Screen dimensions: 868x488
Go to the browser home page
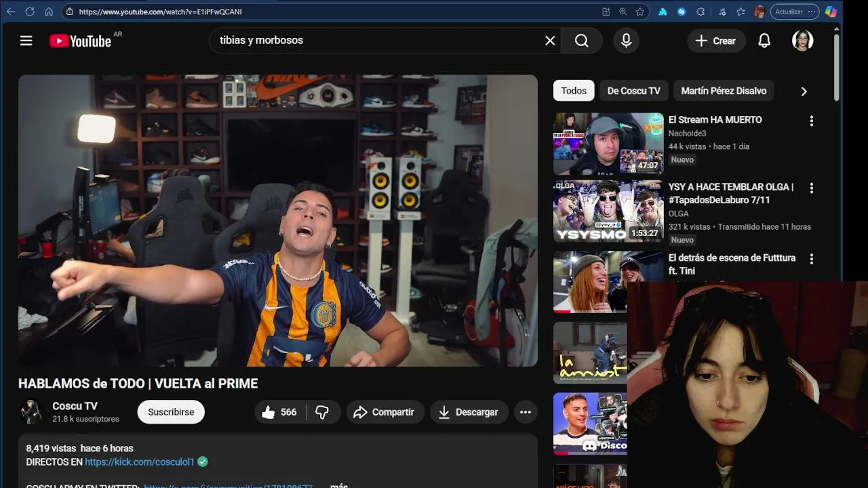[49, 12]
